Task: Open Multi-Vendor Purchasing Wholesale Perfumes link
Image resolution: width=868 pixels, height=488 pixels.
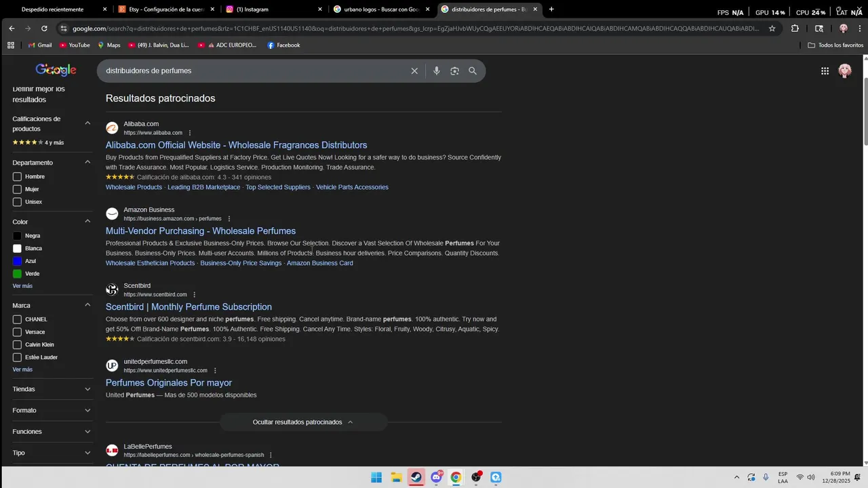Action: point(201,231)
